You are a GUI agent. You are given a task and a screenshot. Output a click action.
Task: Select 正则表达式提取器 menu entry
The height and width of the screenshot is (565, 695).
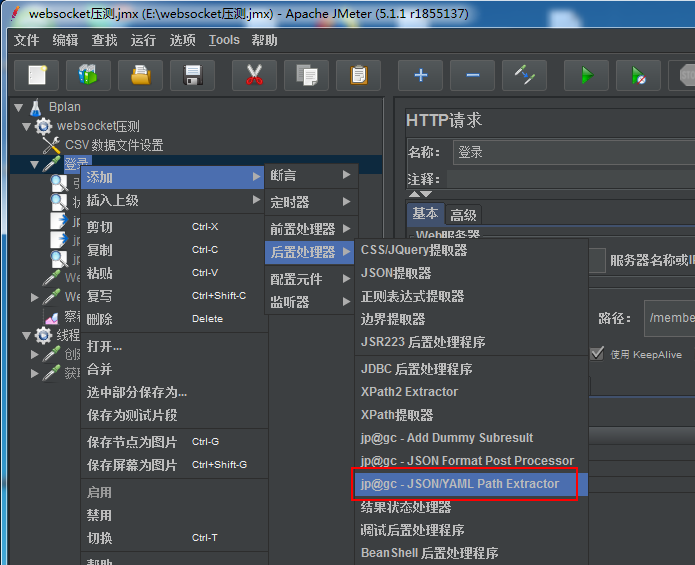(x=472, y=296)
